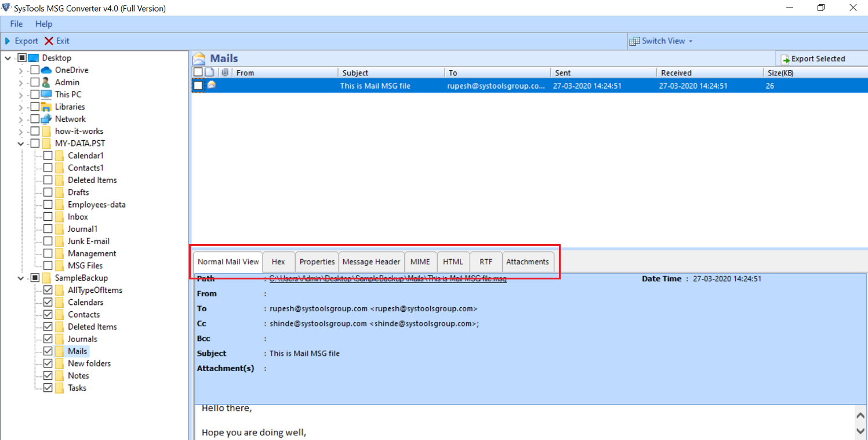Viewport: 868px width, 440px height.
Task: Expand the Admin tree node
Action: pyautogui.click(x=21, y=82)
